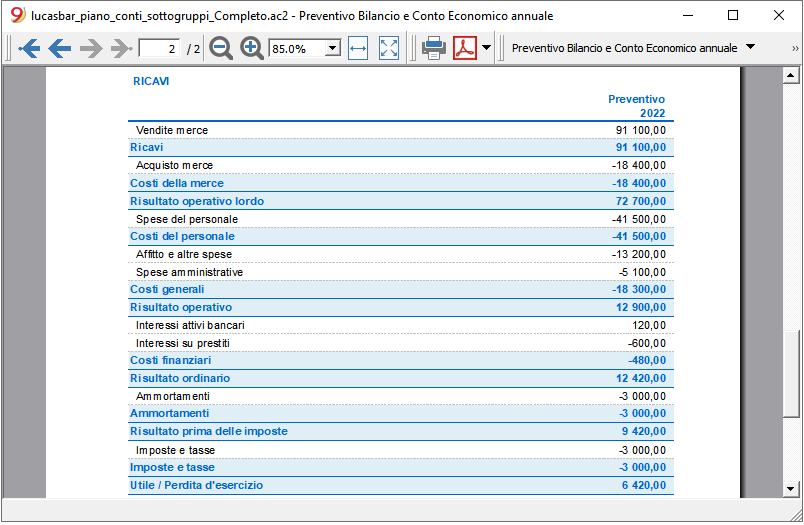804x525 pixels.
Task: Open the export format dropdown arrow
Action: tap(486, 48)
